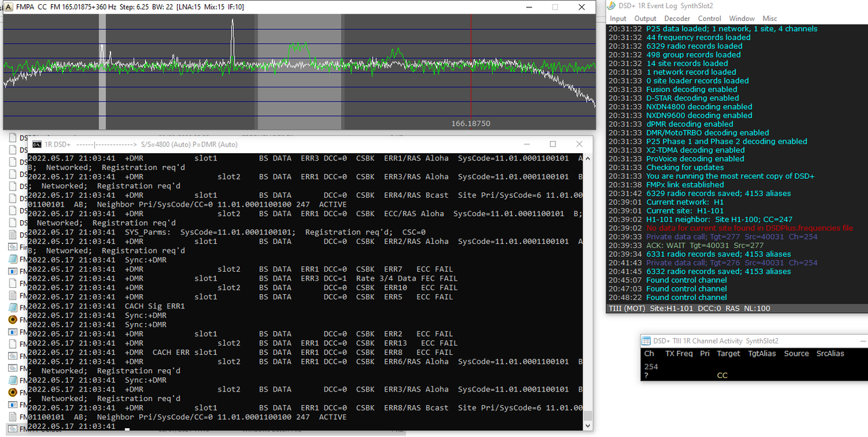Click the 20:45:07 'Found control channel' entry
Screen dimensions: 868x437
[x=686, y=280]
